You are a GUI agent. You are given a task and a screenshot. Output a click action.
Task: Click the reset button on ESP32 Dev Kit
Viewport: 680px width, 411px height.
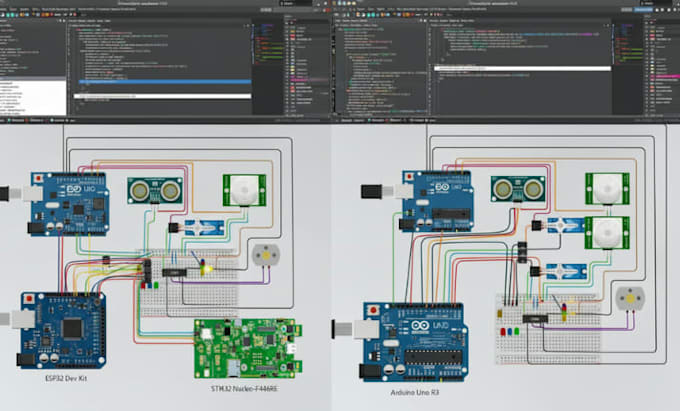pyautogui.click(x=29, y=299)
